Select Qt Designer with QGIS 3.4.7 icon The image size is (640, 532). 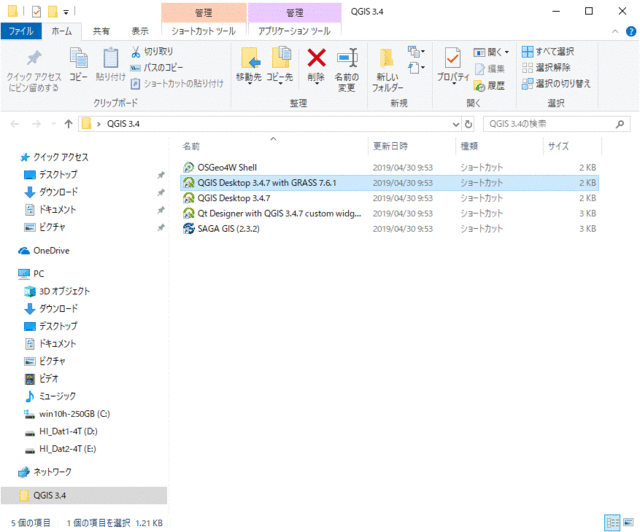click(189, 214)
